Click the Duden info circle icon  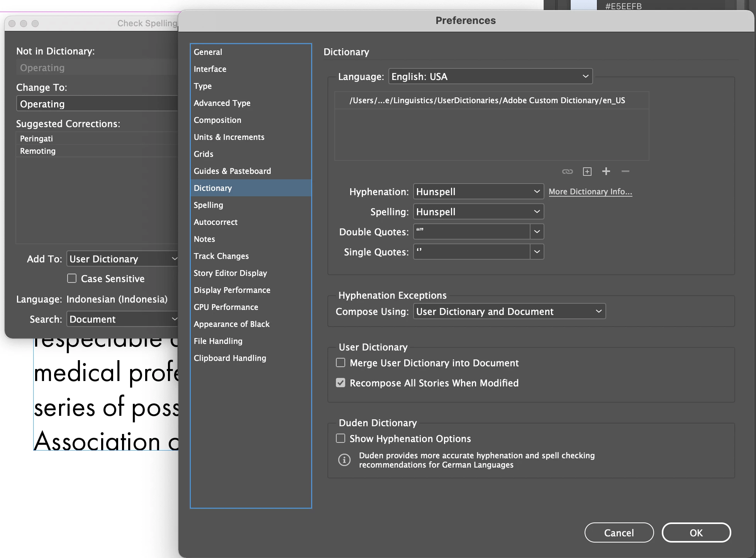point(344,460)
